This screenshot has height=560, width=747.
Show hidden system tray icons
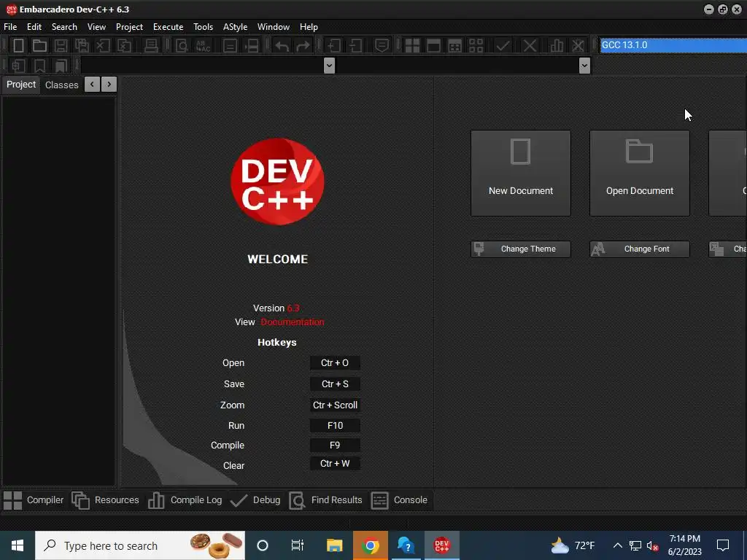click(x=617, y=545)
